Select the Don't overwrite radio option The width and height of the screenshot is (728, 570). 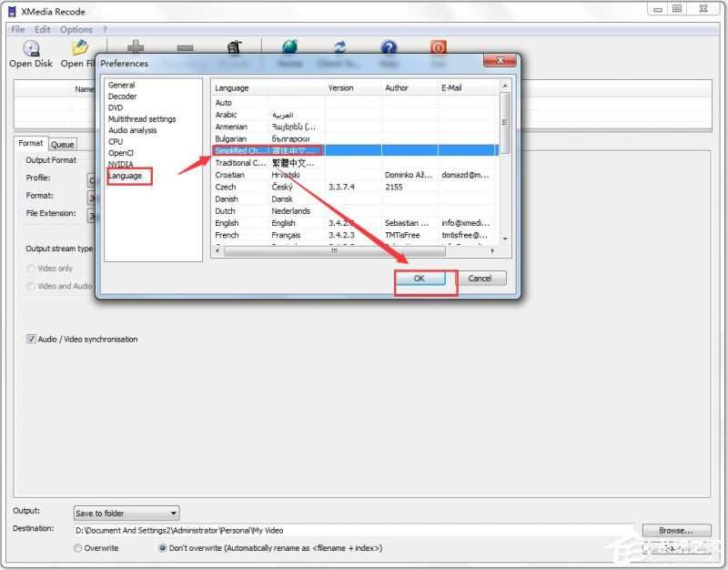(x=163, y=548)
